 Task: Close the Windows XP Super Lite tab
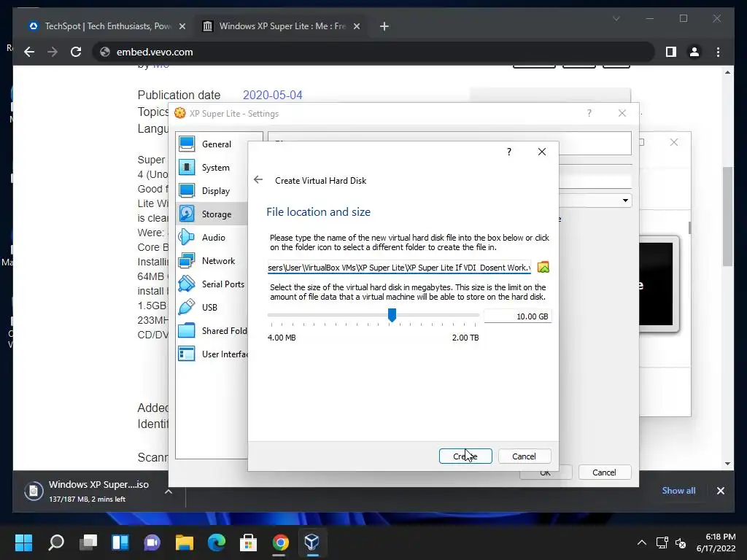(356, 26)
